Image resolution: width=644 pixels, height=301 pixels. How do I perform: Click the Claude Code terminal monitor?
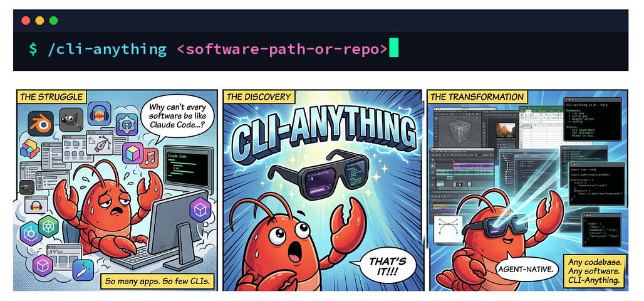pos(188,168)
